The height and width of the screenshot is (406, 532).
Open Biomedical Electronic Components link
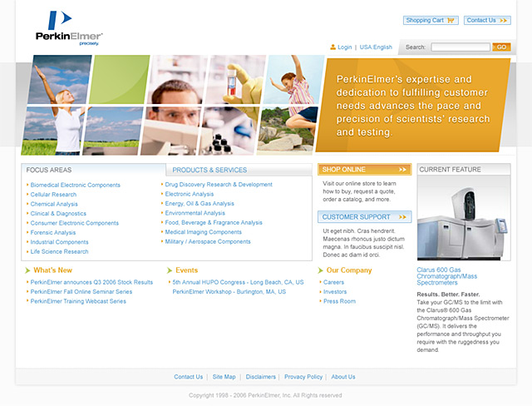click(76, 185)
